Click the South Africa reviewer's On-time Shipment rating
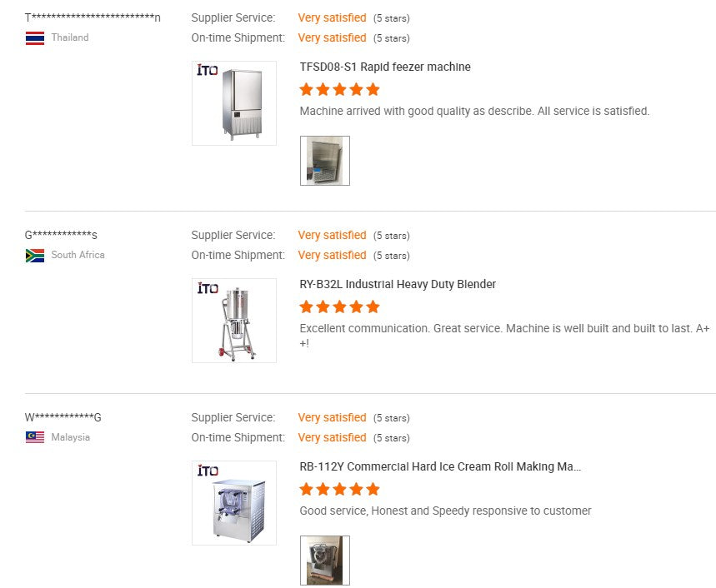716x588 pixels. click(332, 255)
